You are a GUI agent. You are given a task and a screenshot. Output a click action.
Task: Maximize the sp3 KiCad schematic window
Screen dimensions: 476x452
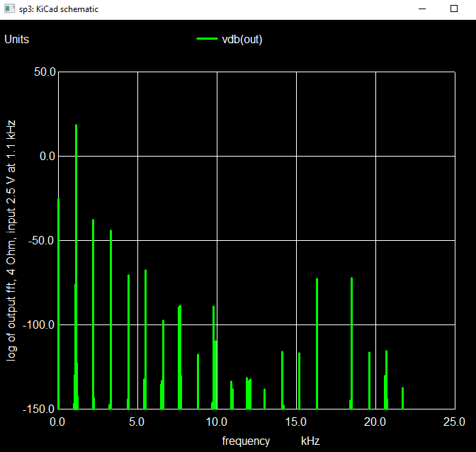(x=454, y=9)
